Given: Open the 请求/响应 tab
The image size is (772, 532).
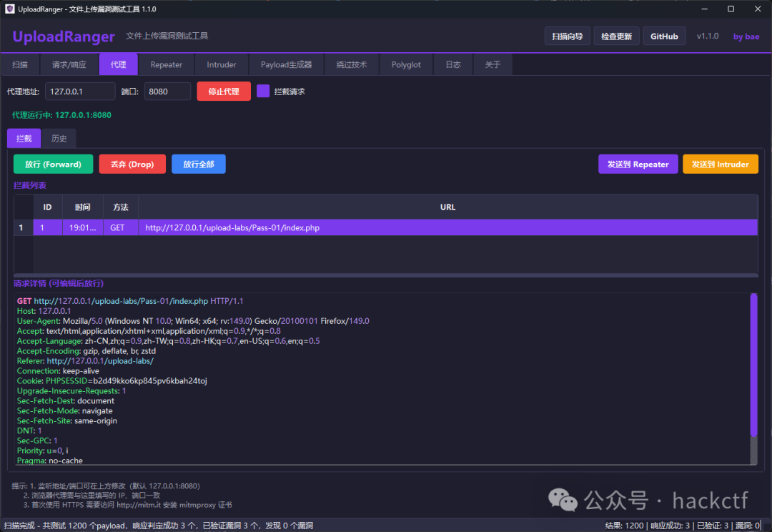Looking at the screenshot, I should pyautogui.click(x=69, y=64).
